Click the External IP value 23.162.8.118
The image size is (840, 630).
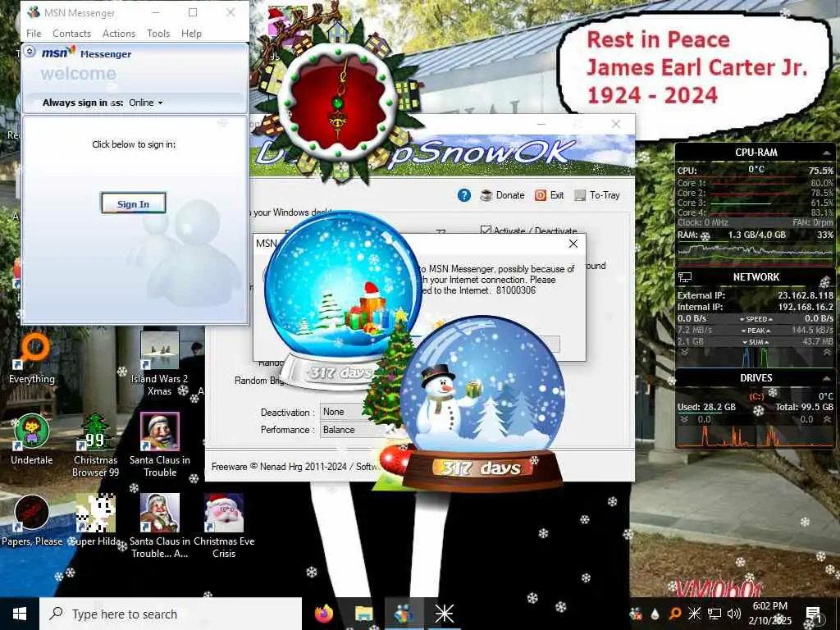point(806,295)
